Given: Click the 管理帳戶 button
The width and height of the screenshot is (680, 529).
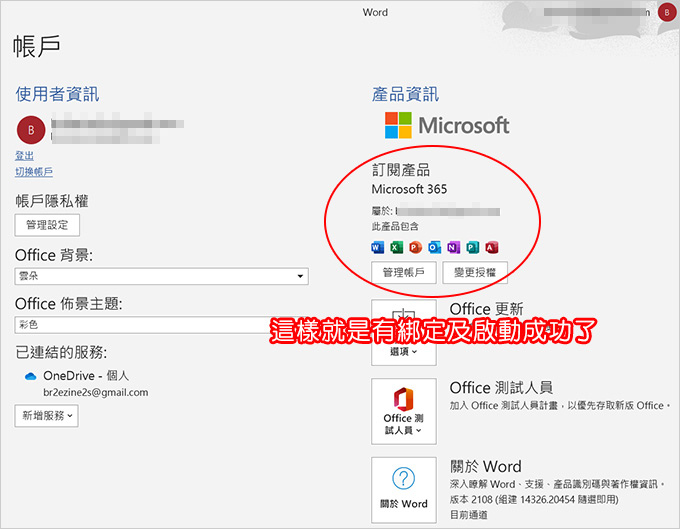Looking at the screenshot, I should pos(404,272).
